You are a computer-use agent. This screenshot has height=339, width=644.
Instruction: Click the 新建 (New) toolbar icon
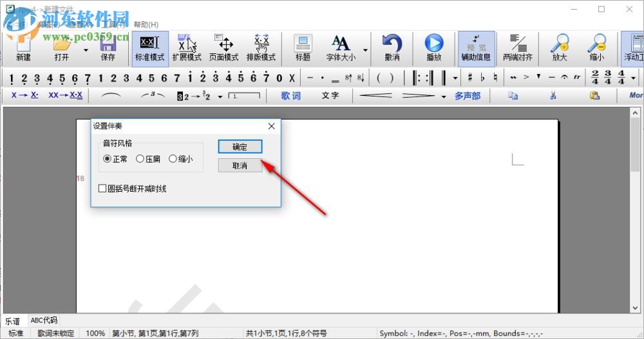(x=23, y=48)
